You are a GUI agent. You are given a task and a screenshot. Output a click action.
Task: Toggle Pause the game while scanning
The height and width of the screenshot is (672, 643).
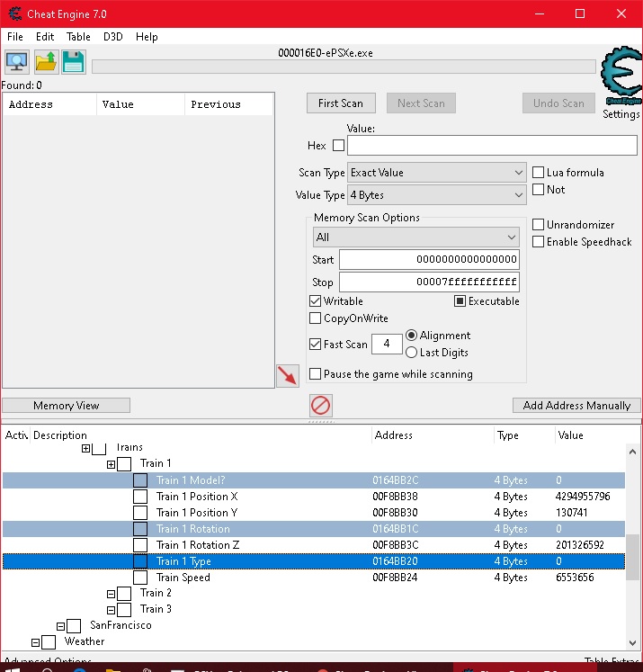coord(316,374)
